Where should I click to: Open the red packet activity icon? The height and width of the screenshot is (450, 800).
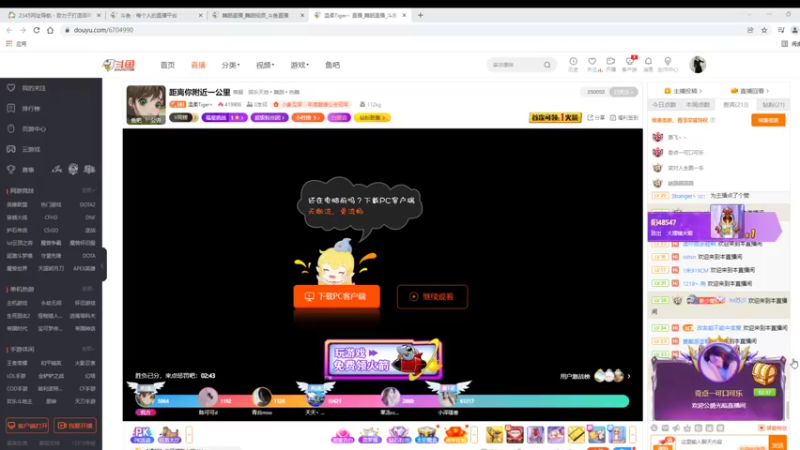click(x=456, y=435)
